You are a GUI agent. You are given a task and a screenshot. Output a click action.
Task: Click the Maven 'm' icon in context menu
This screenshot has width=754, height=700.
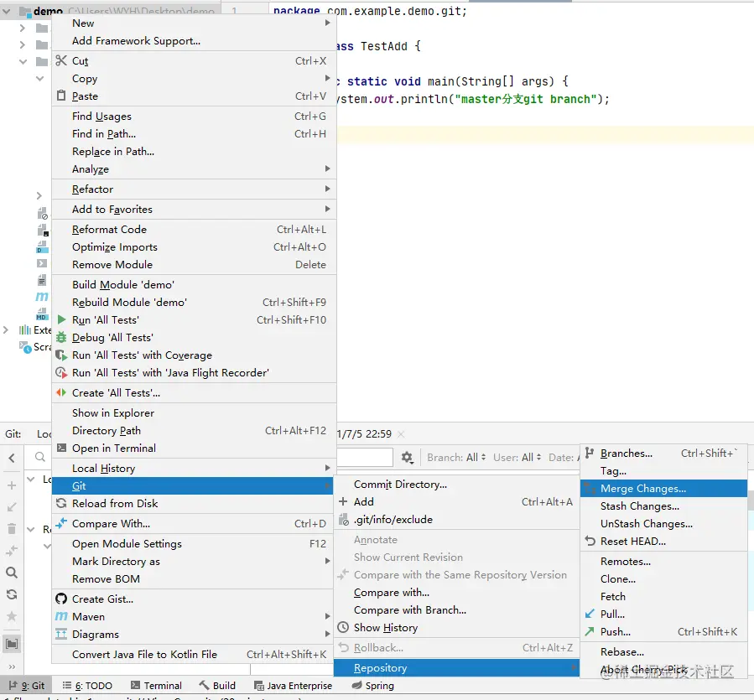[x=61, y=616]
